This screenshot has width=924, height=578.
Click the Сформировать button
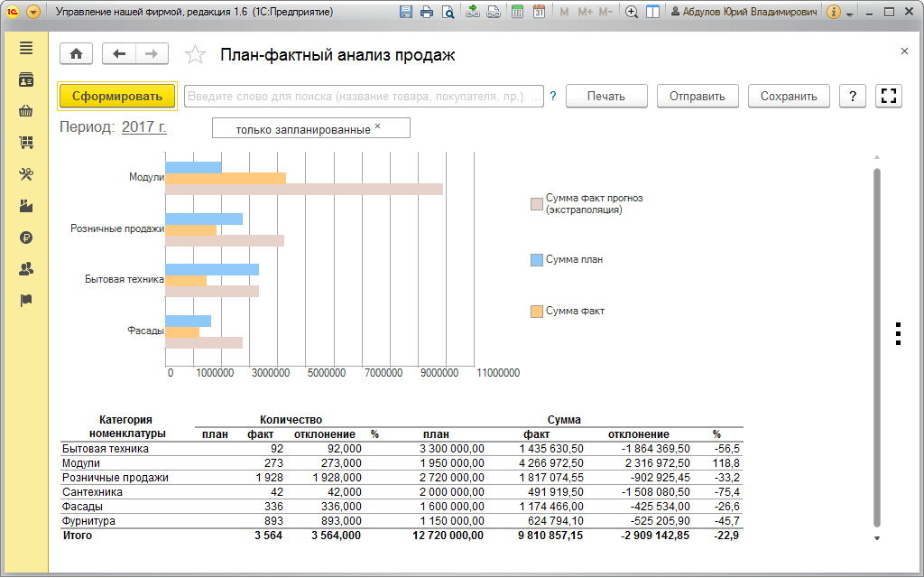117,96
